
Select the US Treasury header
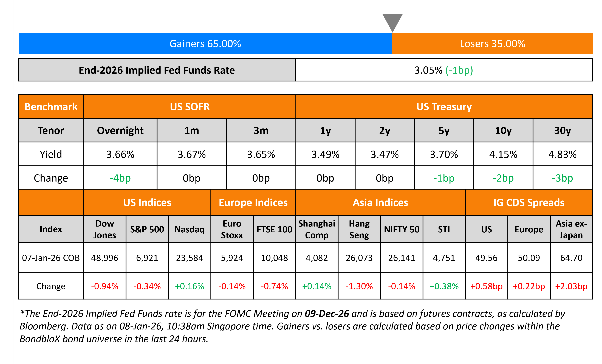(x=444, y=107)
